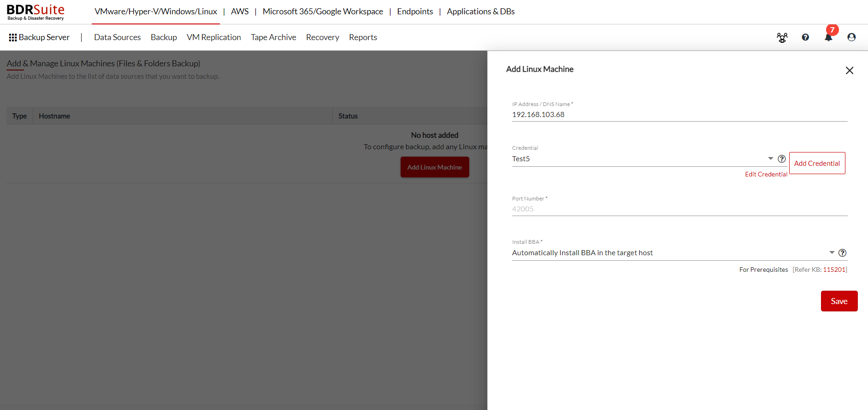Open the community users icon in header

(782, 37)
